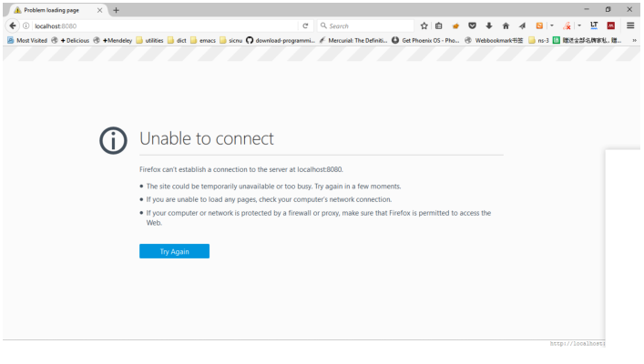The image size is (644, 364).
Task: Minimize the Firefox window
Action: (x=587, y=9)
